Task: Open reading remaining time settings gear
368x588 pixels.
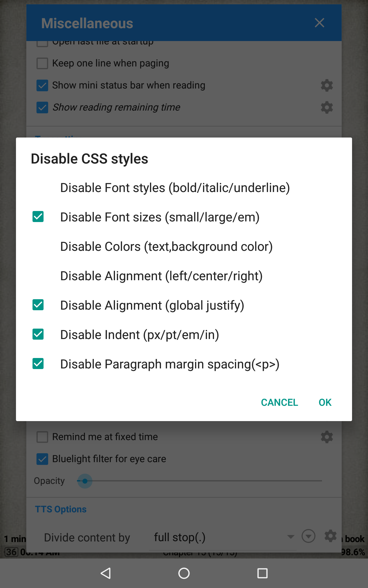Action: pyautogui.click(x=327, y=107)
